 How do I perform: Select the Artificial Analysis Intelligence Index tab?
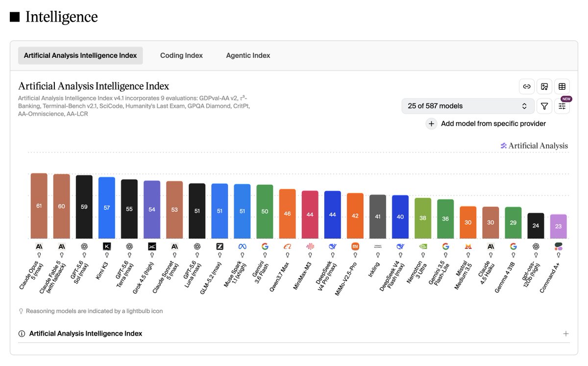pos(80,55)
